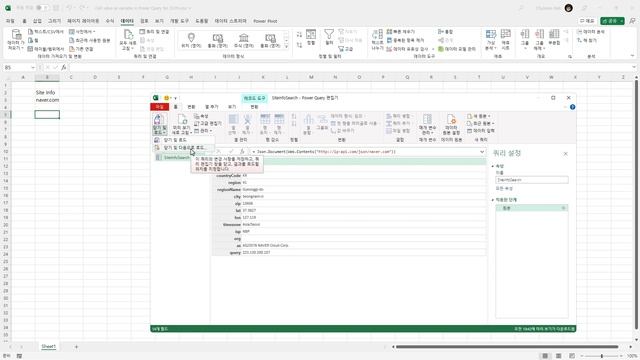The height and width of the screenshot is (360, 640).
Task: Select the Geography (위치) data type
Action: 191,40
